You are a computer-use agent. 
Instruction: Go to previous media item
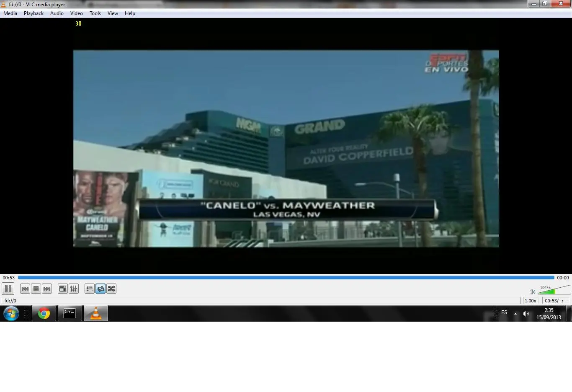(25, 289)
